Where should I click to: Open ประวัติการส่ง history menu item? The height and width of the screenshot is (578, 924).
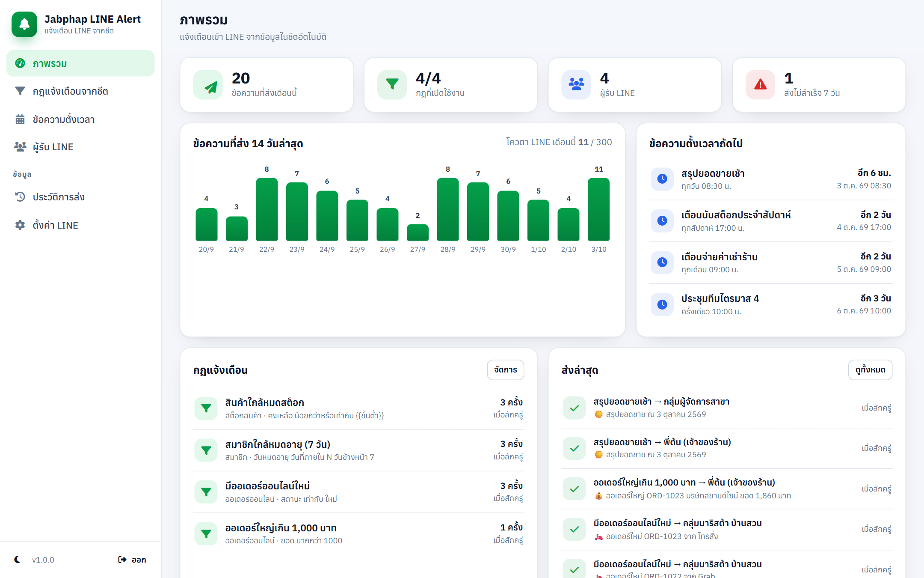80,197
